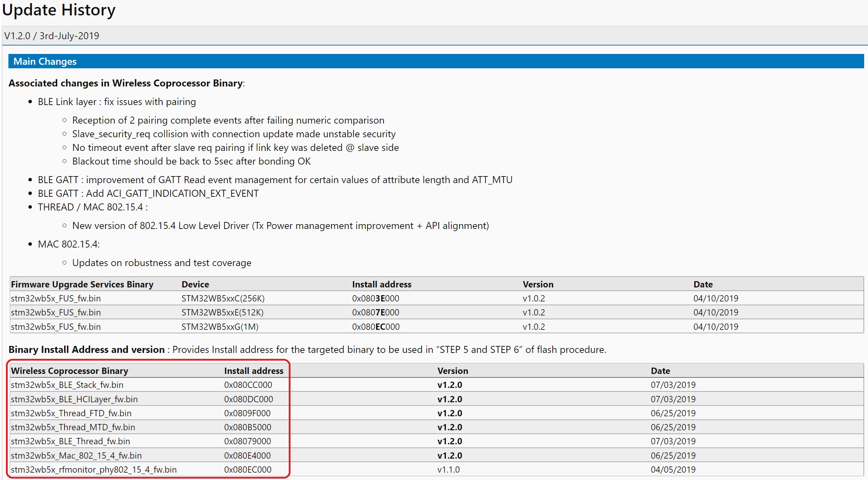Click FUS install address 0x0807E000
Screen dimensions: 868x480
(x=376, y=312)
